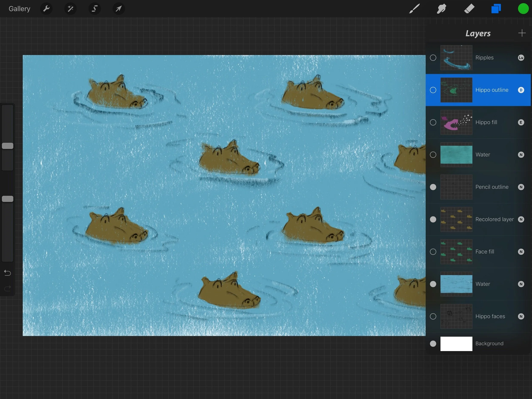The height and width of the screenshot is (399, 532).
Task: Select the Face fill layer
Action: pos(485,252)
